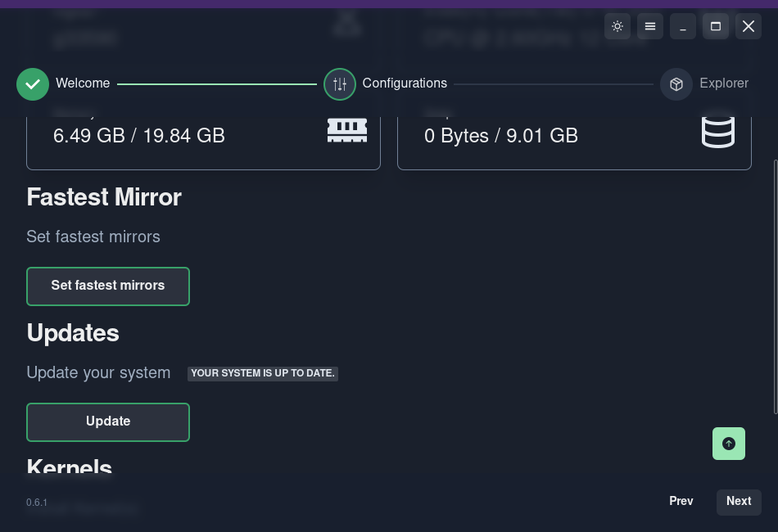Toggle the light/dark theme sun icon
This screenshot has width=778, height=532.
tap(617, 26)
